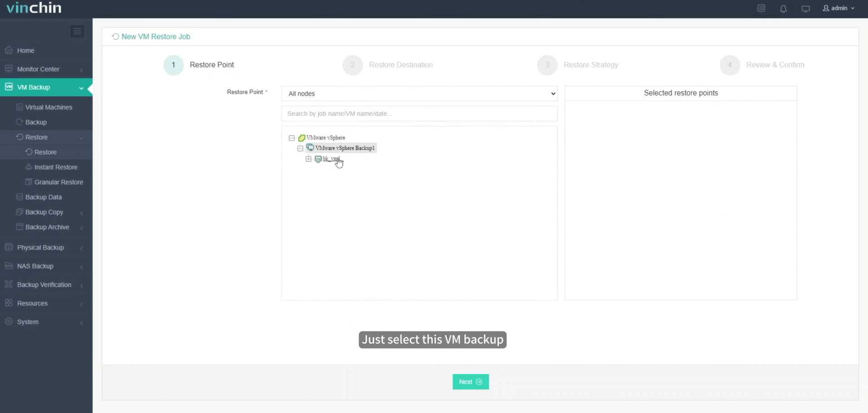Go to Backup in the sidebar
The width and height of the screenshot is (868, 413).
pyautogui.click(x=36, y=122)
